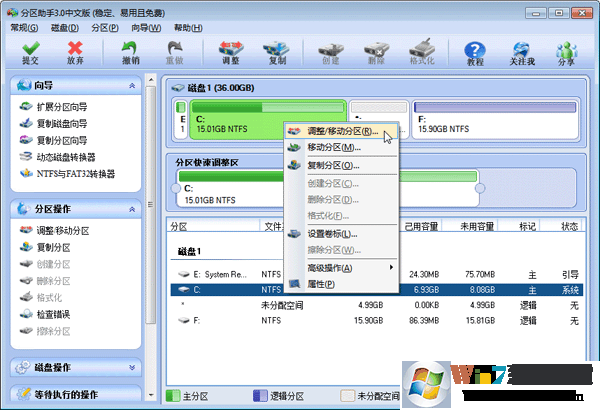The width and height of the screenshot is (600, 410).
Task: Click the 分享 (Share) toolbar icon
Action: tap(566, 51)
